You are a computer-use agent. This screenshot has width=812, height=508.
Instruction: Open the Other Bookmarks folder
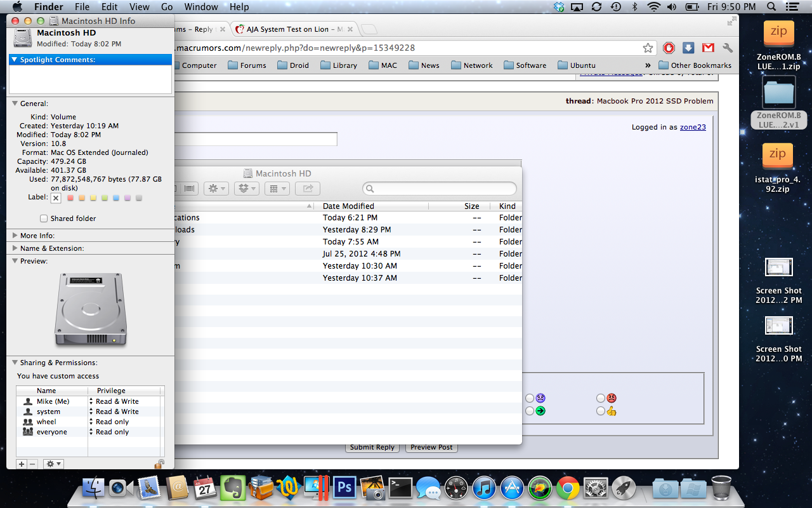coord(695,65)
